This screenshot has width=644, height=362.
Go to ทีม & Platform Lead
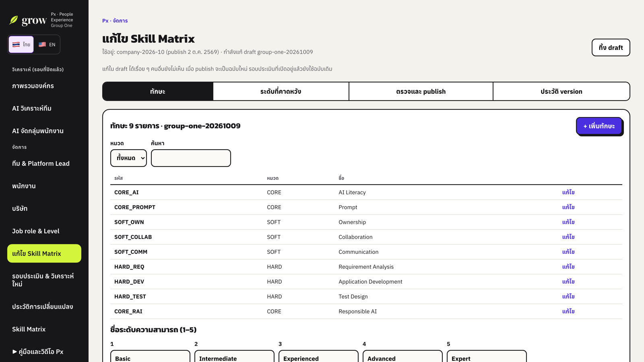pos(44,163)
